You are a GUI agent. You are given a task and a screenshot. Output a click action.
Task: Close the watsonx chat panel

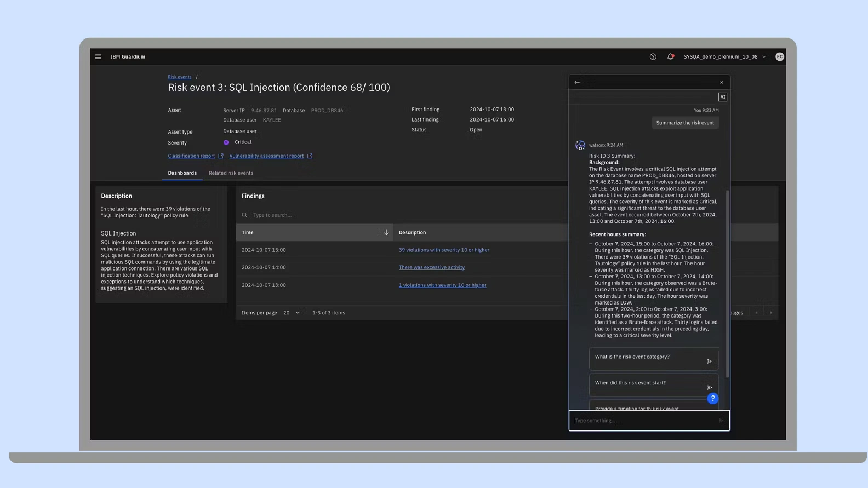(722, 83)
